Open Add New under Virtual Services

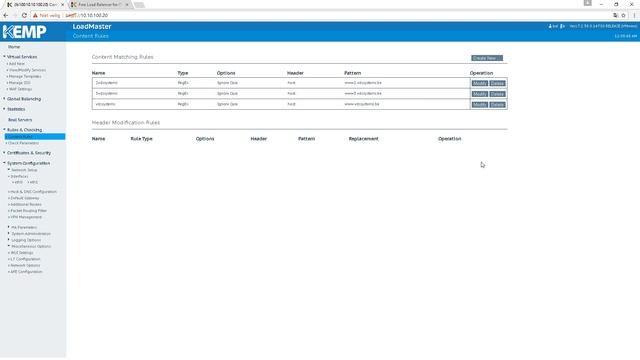17,64
